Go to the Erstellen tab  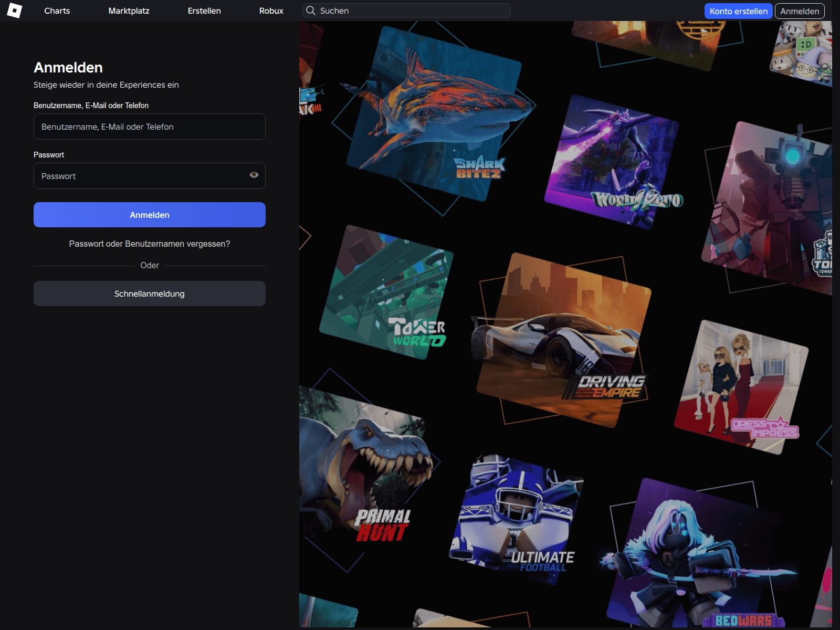pos(204,10)
